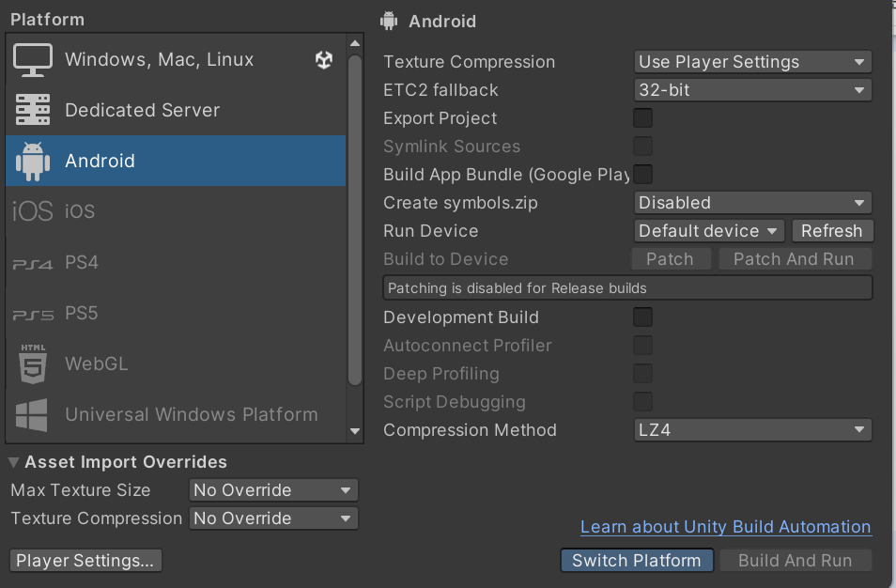Viewport: 896px width, 588px height.
Task: Click the Universal Windows Platform logo icon
Action: 32,415
